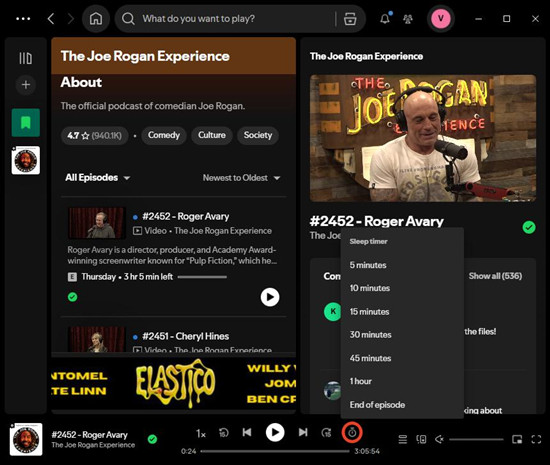Set sleep timer to 5 minutes
Screen dimensions: 550x465
(x=402, y=265)
